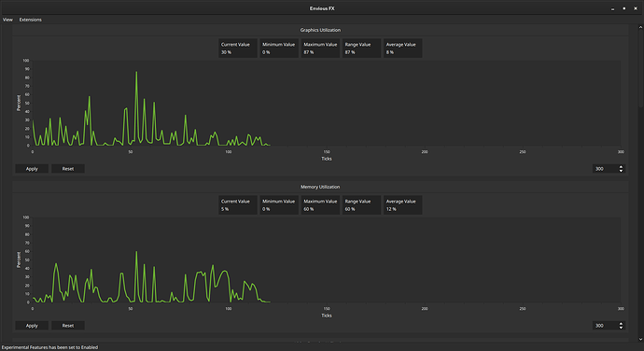Focus the Memory Utilization ticks input field
Screen dimensions: 644x351
[x=605, y=326]
